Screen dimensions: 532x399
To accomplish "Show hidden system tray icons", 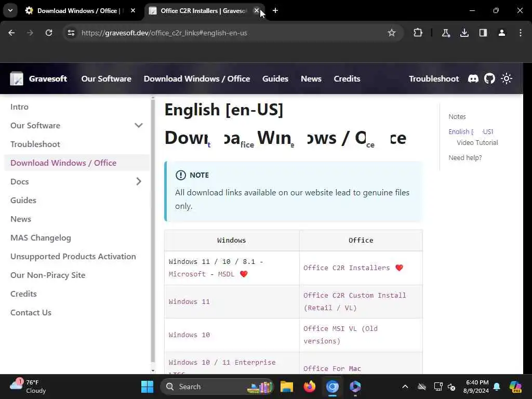I will click(x=405, y=387).
